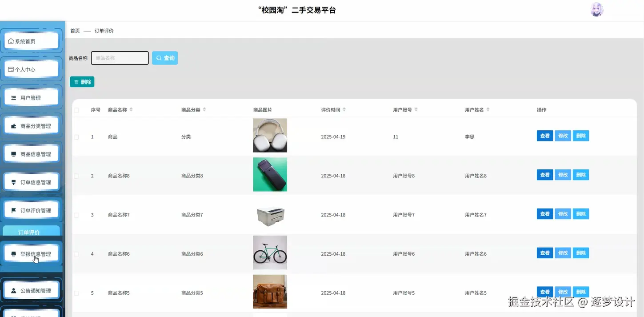Click the icon beside 举报信息管理
The image size is (644, 317).
13,254
